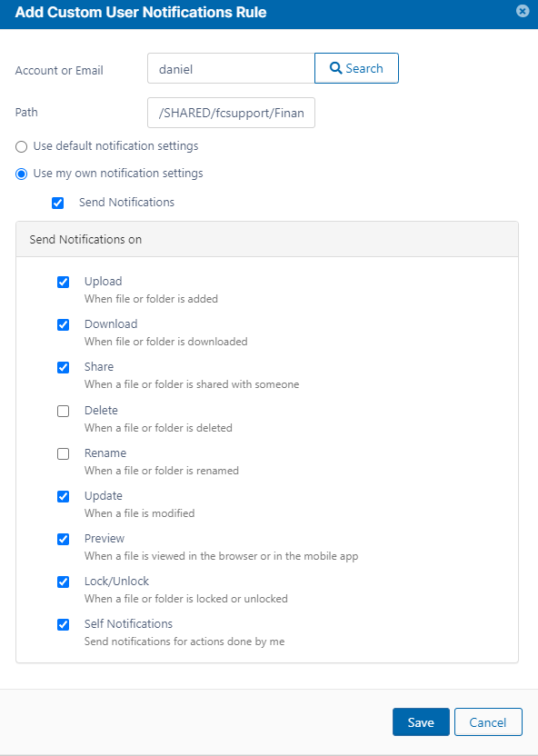
Task: Select Use default notification settings
Action: click(21, 146)
